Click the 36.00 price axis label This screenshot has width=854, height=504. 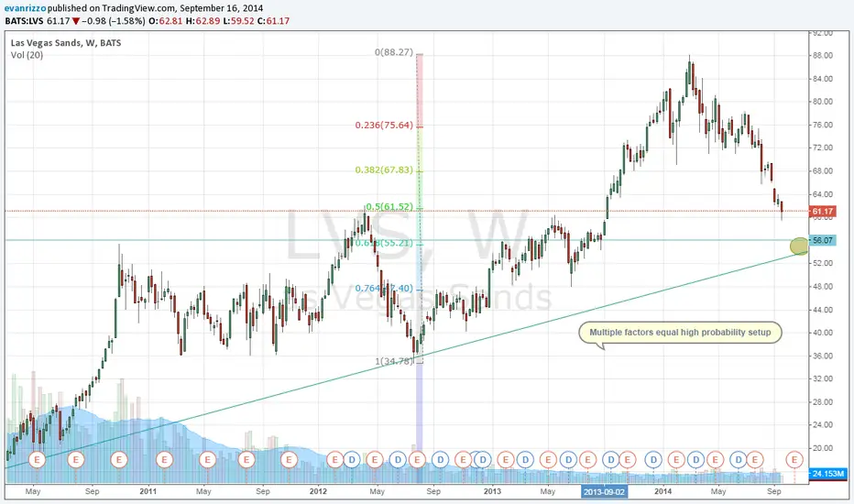(823, 356)
